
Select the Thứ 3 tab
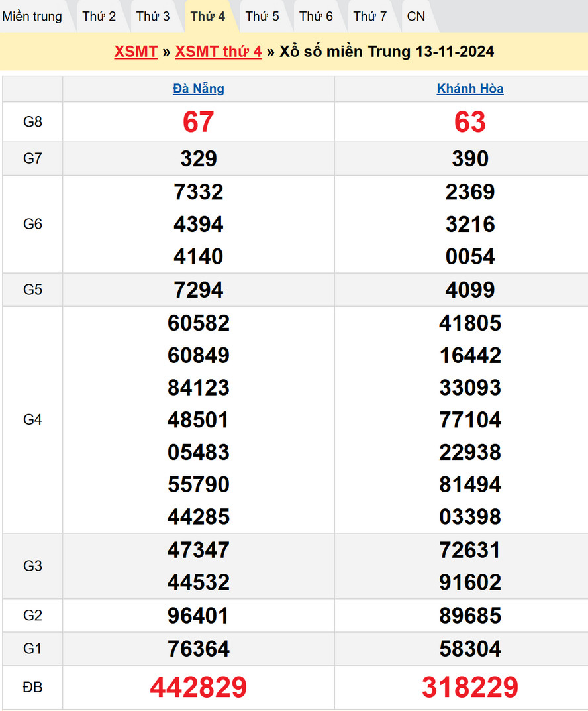pyautogui.click(x=153, y=17)
